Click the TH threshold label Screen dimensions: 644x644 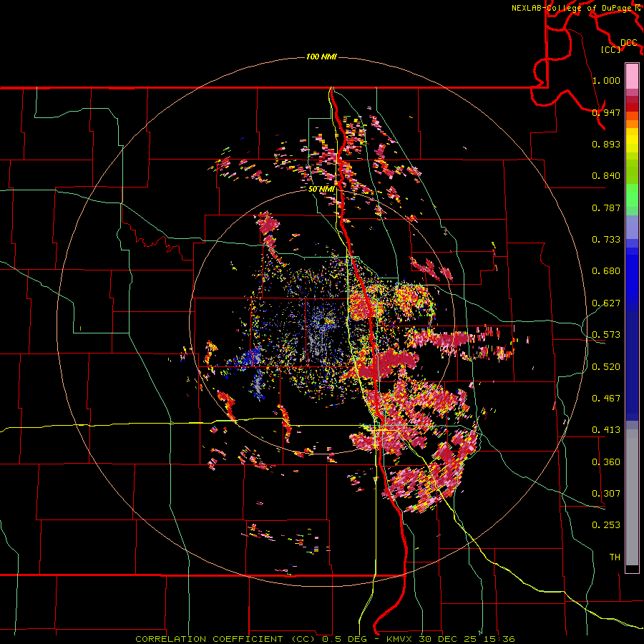615,557
